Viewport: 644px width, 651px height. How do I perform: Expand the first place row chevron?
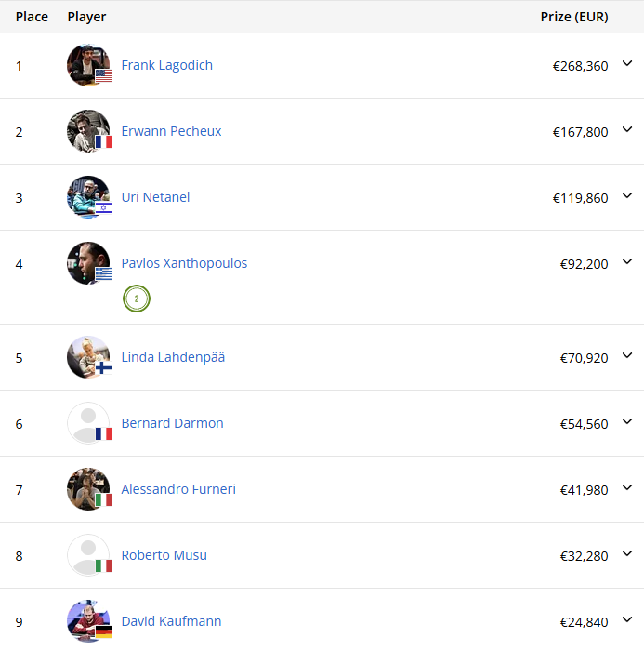627,64
